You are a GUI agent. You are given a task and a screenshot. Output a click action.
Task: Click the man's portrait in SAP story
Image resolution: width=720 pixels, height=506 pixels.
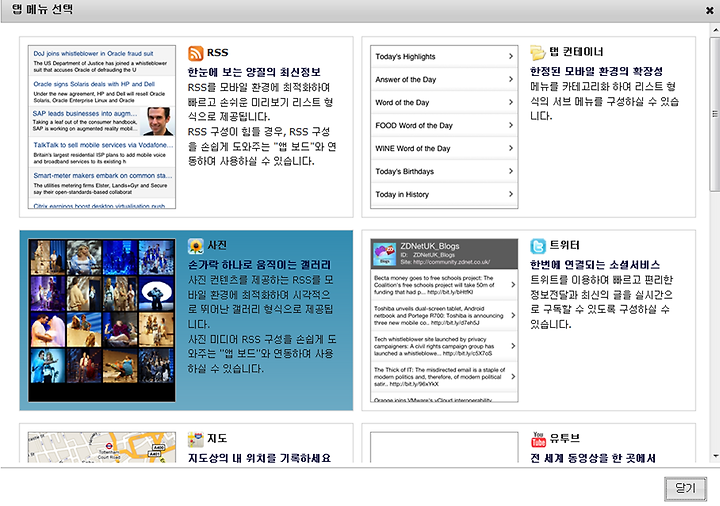coord(158,121)
